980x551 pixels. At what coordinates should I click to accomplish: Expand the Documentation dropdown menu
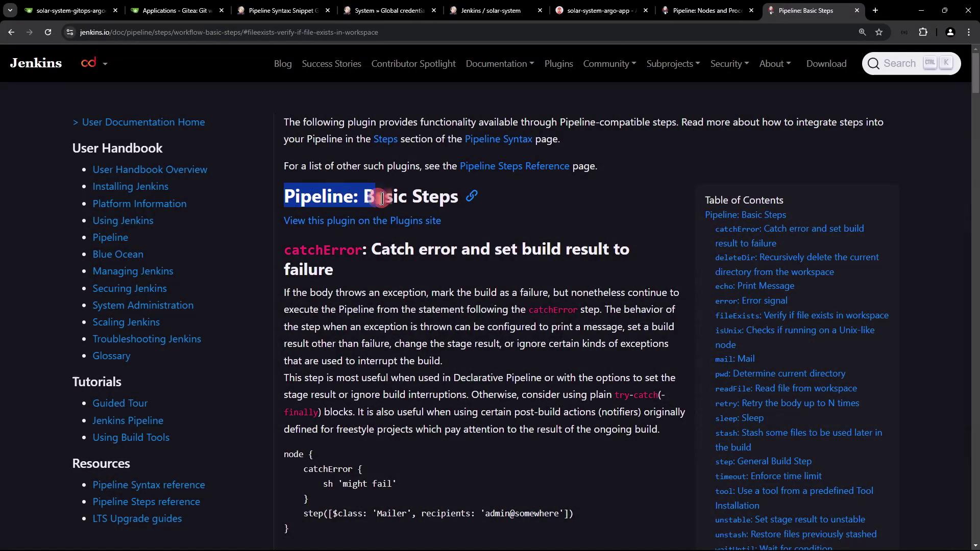[500, 64]
